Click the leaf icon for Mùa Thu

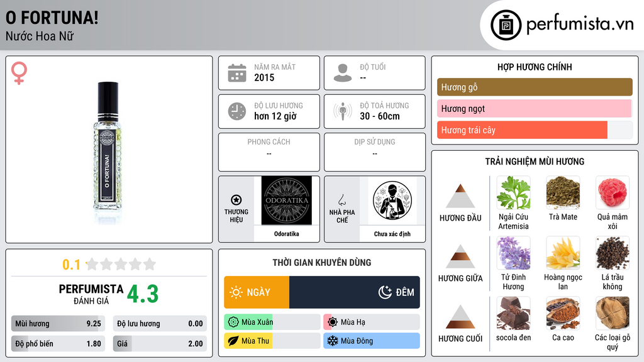pos(233,341)
